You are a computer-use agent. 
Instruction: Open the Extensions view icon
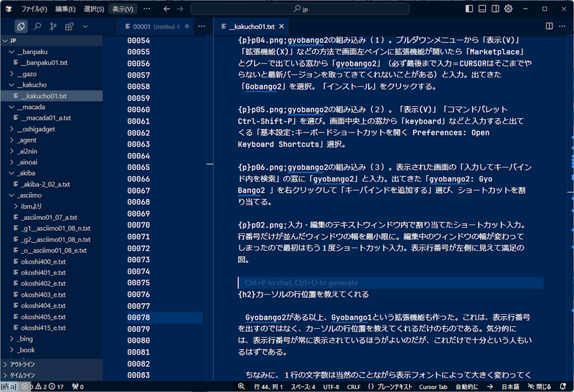[x=69, y=27]
